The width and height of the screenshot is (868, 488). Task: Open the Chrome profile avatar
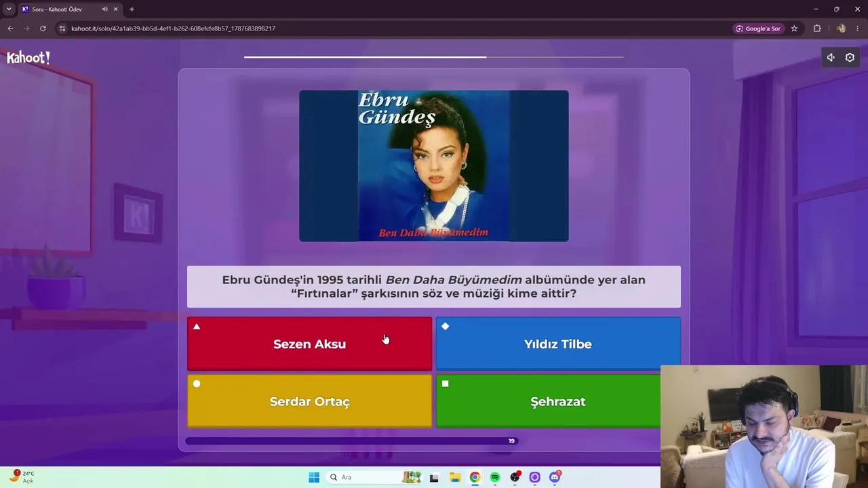pyautogui.click(x=841, y=28)
